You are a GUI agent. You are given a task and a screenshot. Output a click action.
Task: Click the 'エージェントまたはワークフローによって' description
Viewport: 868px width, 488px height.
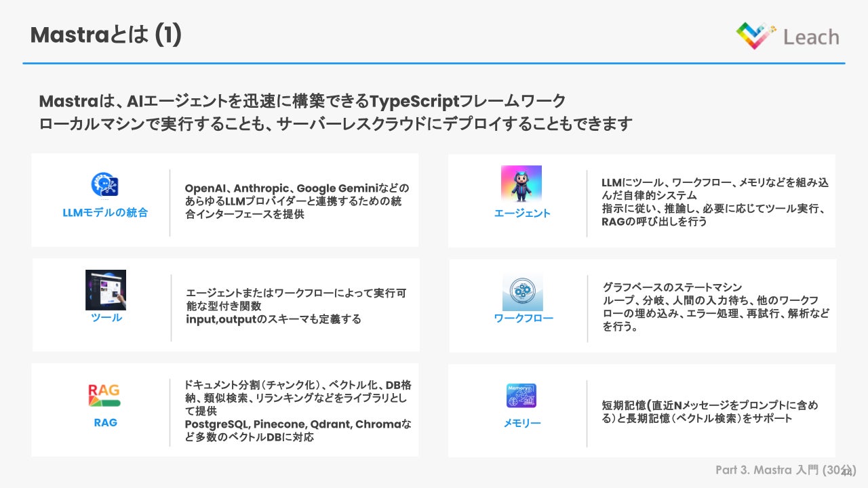pos(296,300)
